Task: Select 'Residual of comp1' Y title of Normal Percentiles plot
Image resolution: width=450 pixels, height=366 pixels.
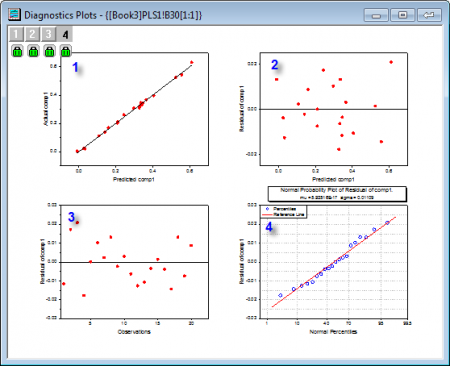Action: coord(242,261)
